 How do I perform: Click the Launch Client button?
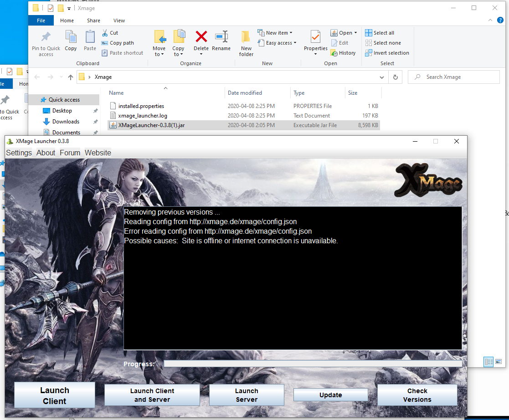point(55,395)
